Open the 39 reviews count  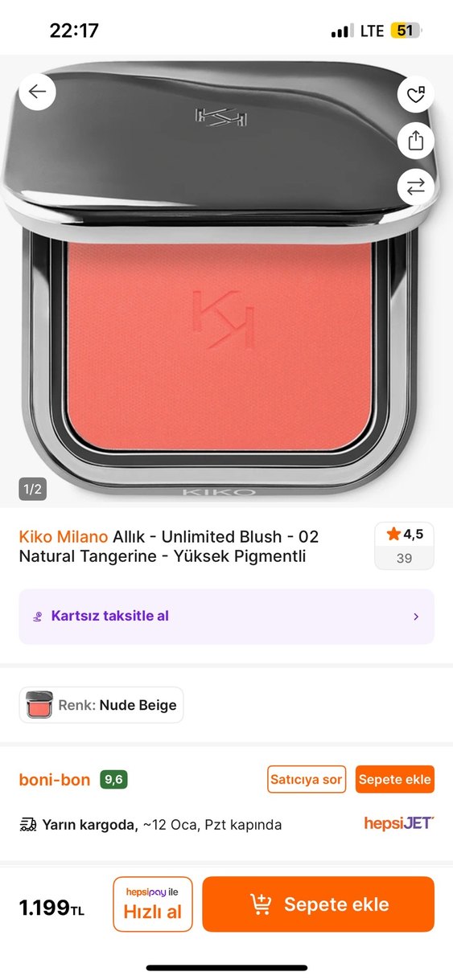pos(404,558)
